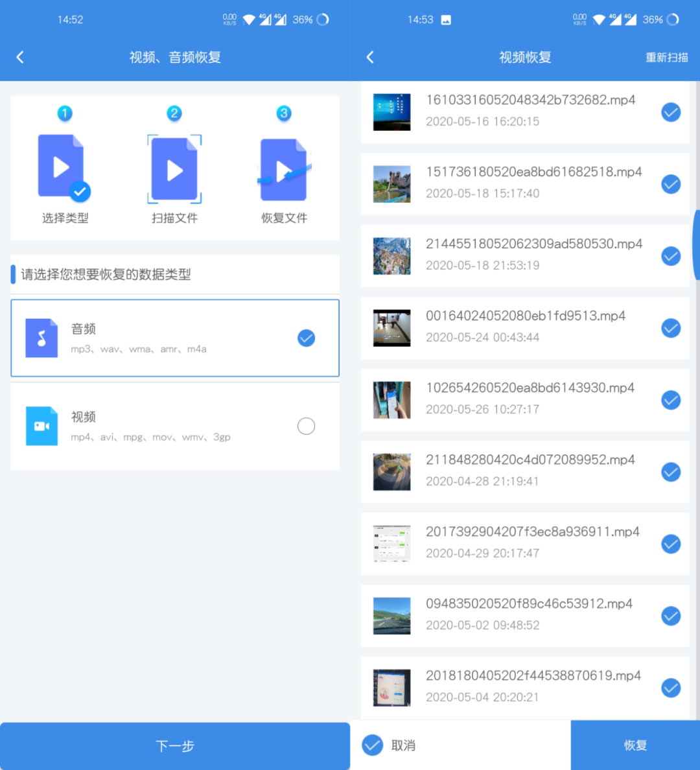The image size is (700, 770).
Task: Tap file name 151736180520ea8bd61682518.mp4
Action: point(534,172)
